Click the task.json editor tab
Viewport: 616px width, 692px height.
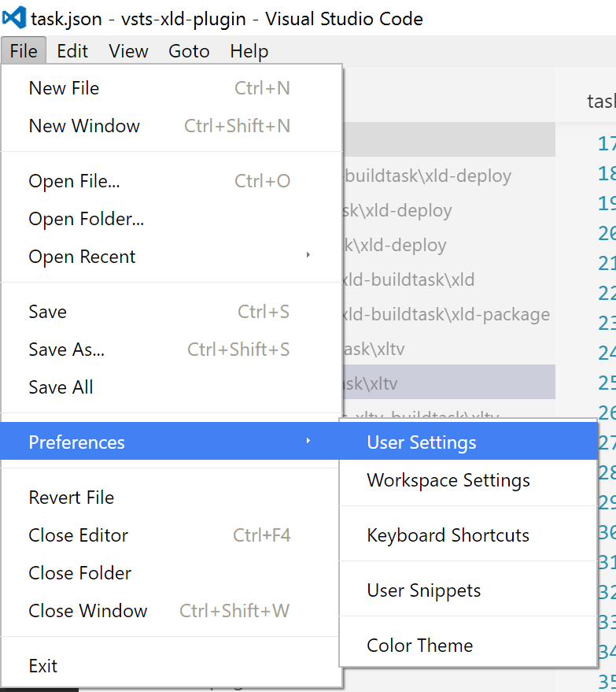(602, 102)
